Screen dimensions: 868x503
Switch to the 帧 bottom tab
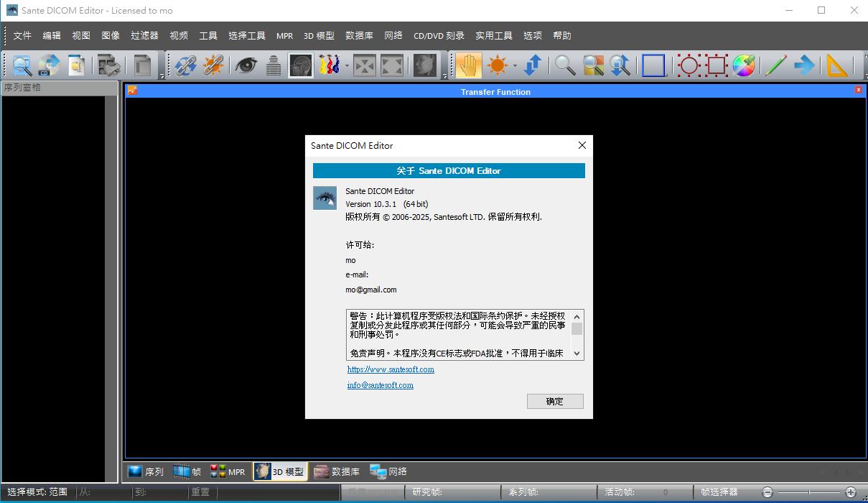(187, 471)
